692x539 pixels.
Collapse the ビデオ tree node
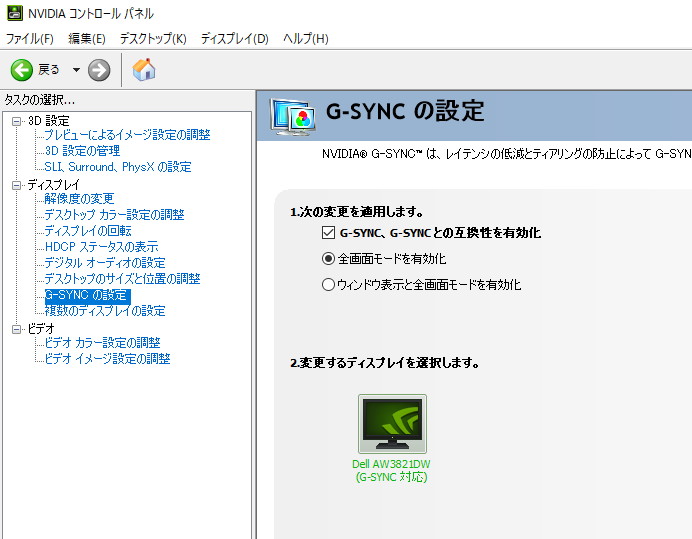coord(16,329)
